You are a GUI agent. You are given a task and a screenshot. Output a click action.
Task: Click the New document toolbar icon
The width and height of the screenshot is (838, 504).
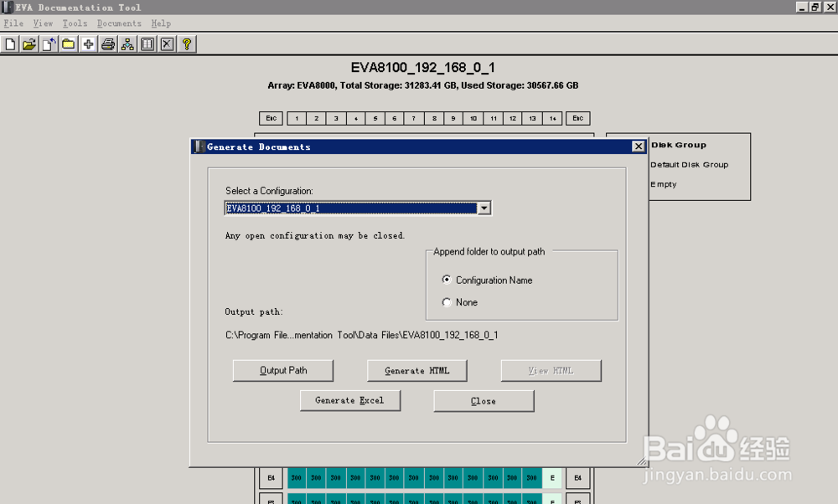[x=9, y=44]
